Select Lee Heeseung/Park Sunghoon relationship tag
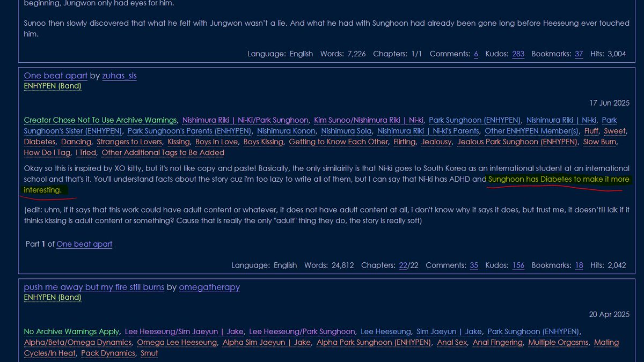644x362 pixels. pyautogui.click(x=302, y=331)
